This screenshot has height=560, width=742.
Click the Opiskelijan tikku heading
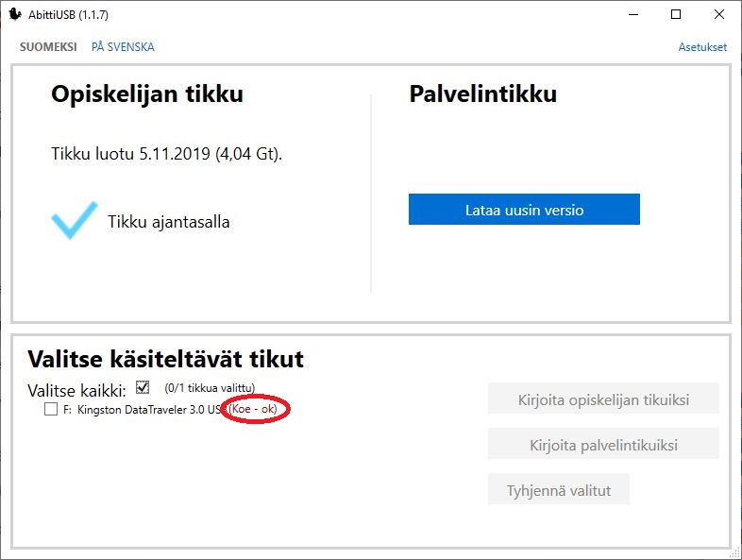147,94
